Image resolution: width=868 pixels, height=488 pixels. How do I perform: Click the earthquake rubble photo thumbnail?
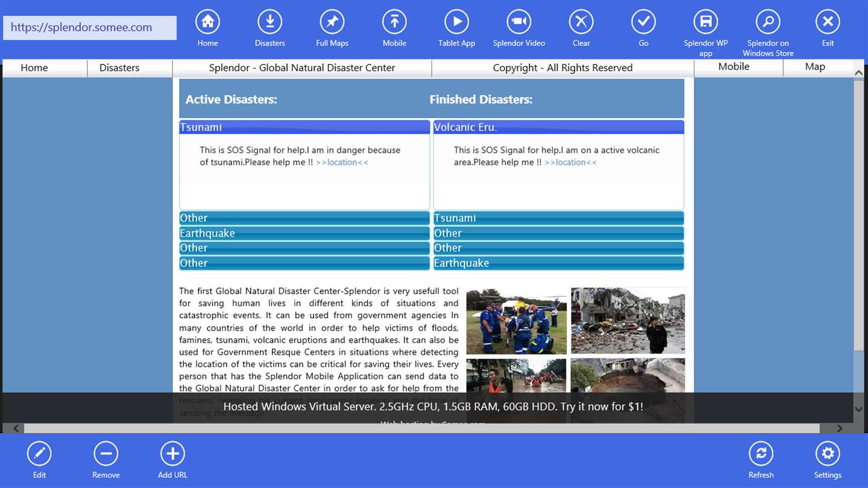pyautogui.click(x=627, y=321)
